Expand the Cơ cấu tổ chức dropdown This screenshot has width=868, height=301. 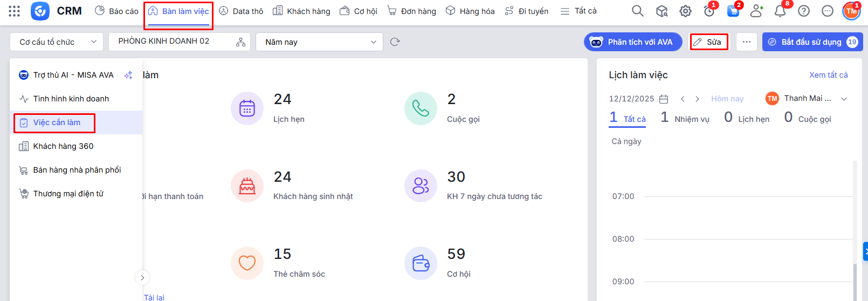click(x=56, y=42)
